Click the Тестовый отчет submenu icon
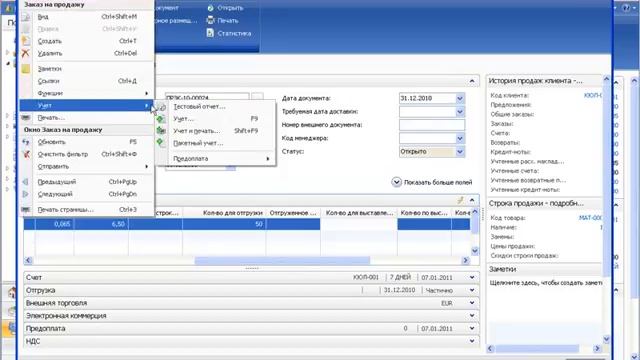This screenshot has height=360, width=640. [162, 107]
